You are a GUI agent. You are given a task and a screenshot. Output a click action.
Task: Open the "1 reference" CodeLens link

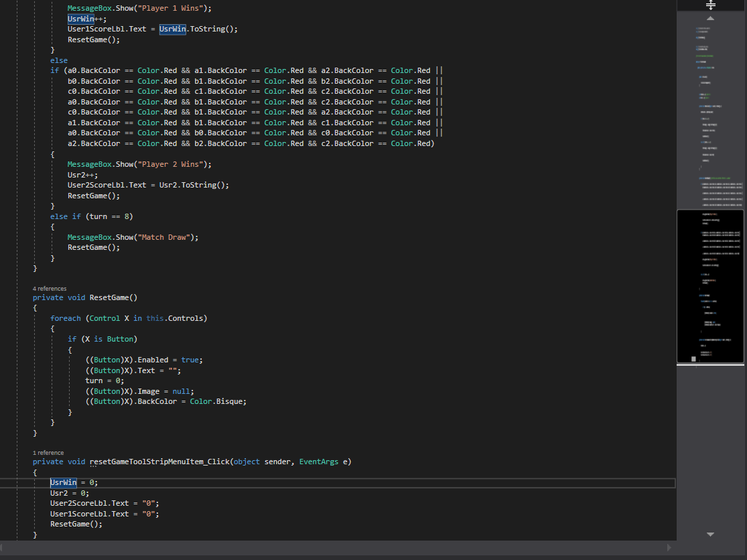click(48, 453)
